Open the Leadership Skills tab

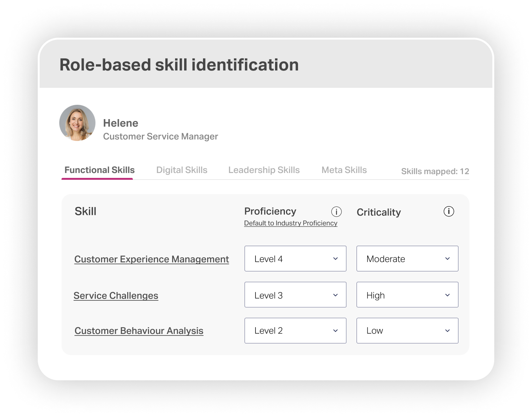pyautogui.click(x=263, y=170)
